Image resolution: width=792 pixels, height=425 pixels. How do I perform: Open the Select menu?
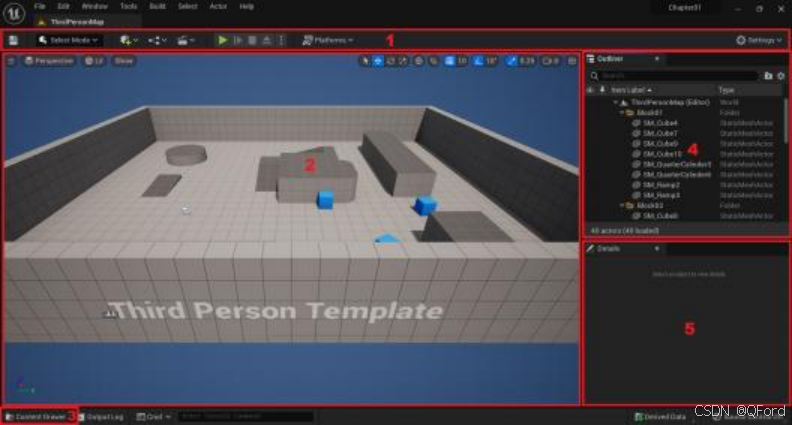(187, 7)
